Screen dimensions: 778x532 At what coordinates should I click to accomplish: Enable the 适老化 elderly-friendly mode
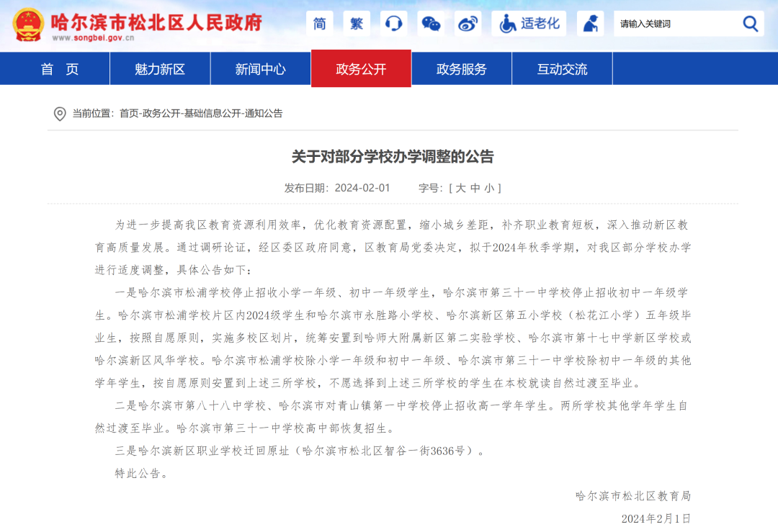[530, 24]
